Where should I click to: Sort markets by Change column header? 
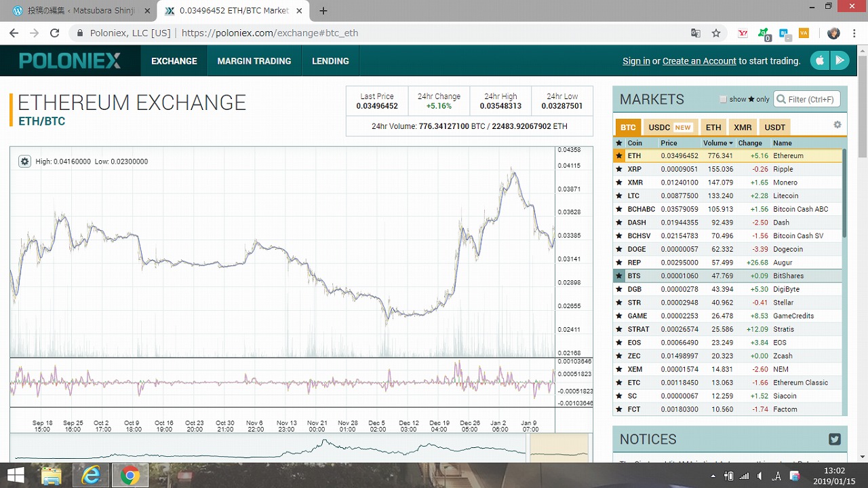coord(750,143)
